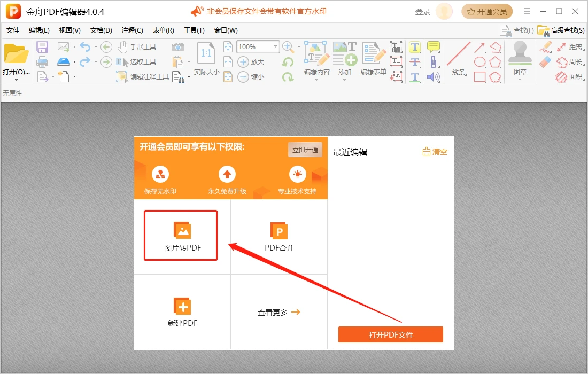Viewport: 588px width, 374px height.
Task: Click the print icon in toolbar
Action: click(x=42, y=62)
